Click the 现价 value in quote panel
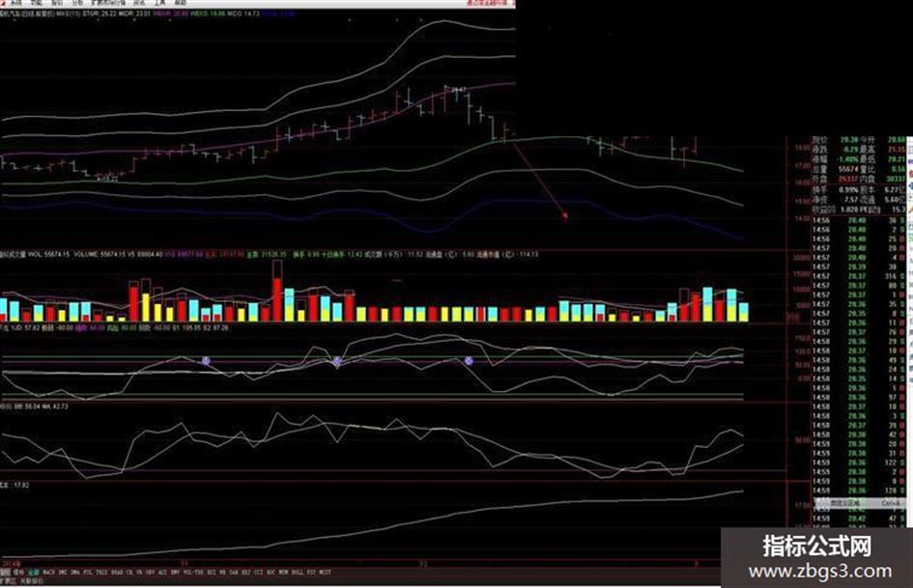This screenshot has width=913, height=588. pyautogui.click(x=849, y=140)
